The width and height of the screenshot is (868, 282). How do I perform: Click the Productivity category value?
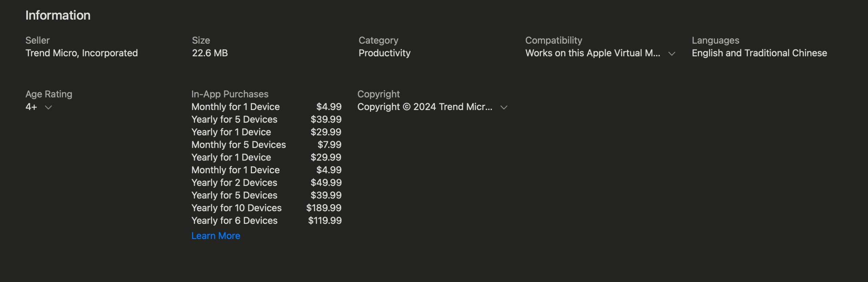point(384,53)
